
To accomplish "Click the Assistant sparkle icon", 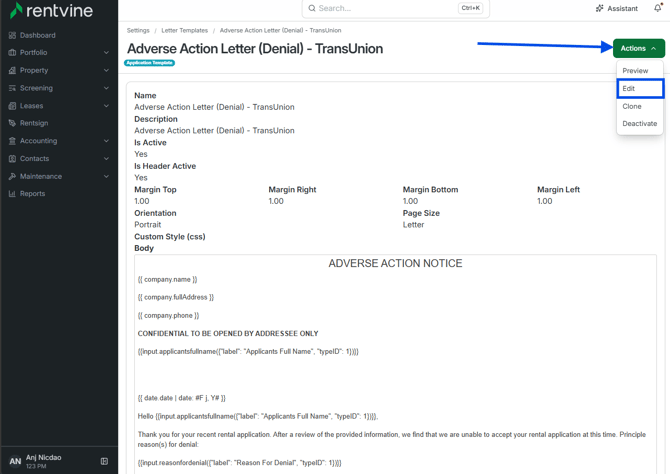I will click(600, 8).
